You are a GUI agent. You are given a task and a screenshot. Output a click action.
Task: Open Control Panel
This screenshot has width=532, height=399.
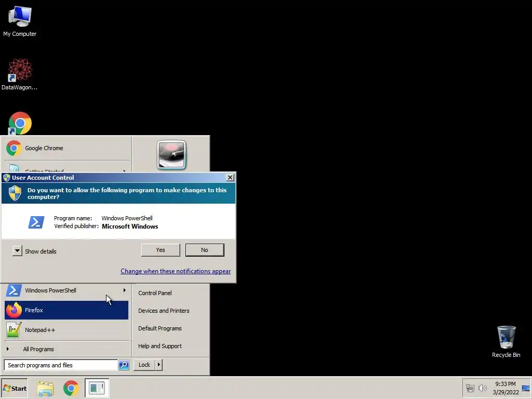pyautogui.click(x=155, y=293)
